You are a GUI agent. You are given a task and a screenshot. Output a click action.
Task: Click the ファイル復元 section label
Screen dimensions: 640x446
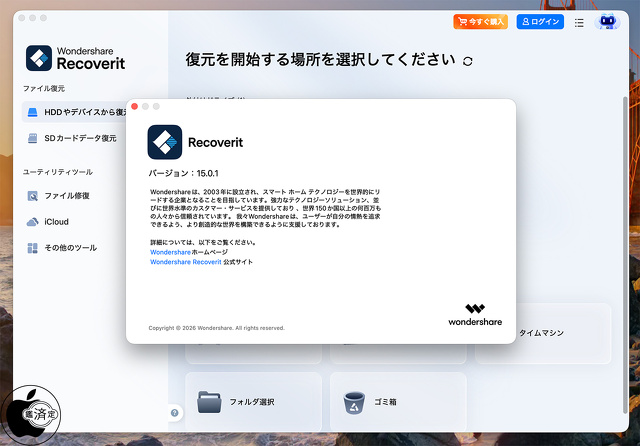[44, 89]
